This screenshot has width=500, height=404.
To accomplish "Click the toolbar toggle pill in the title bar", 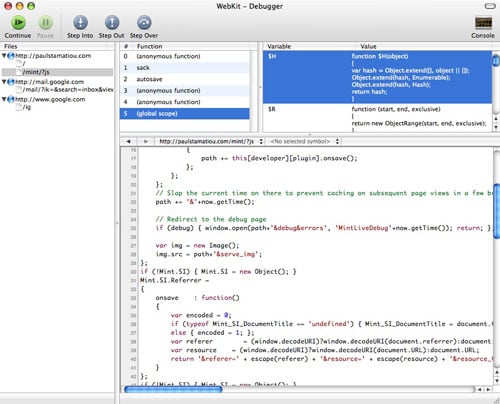I will [490, 6].
